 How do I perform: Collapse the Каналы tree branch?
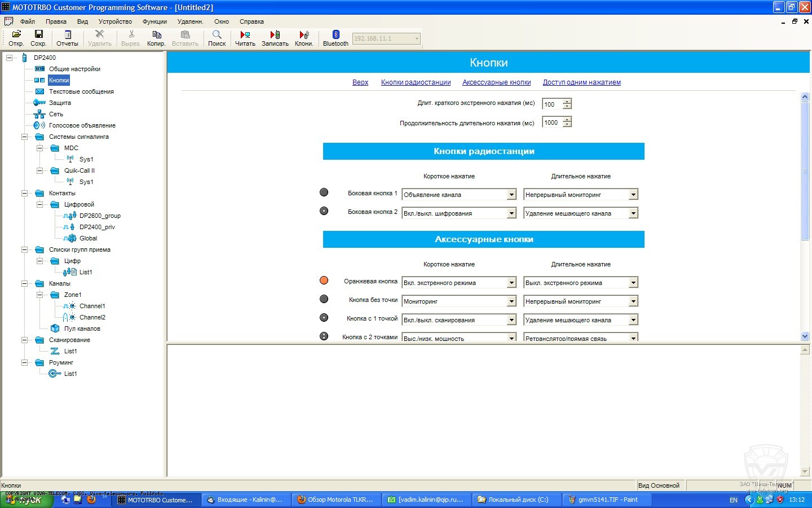pos(25,283)
